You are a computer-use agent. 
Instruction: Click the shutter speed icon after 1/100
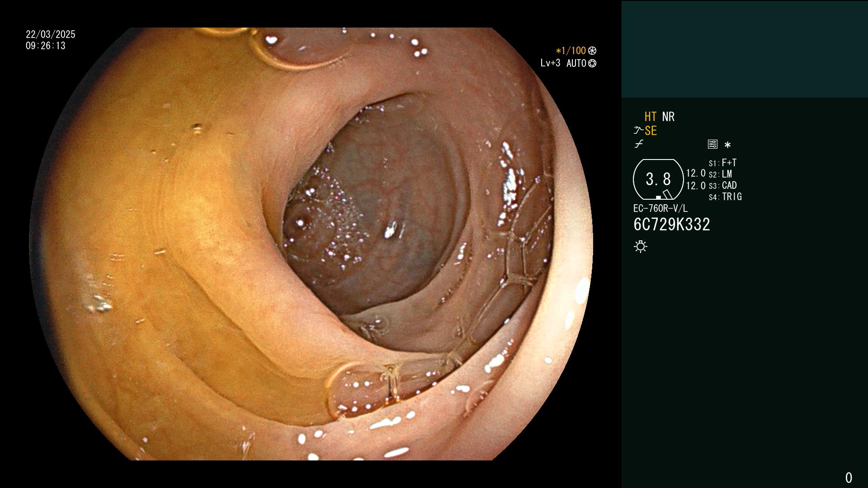tap(592, 51)
